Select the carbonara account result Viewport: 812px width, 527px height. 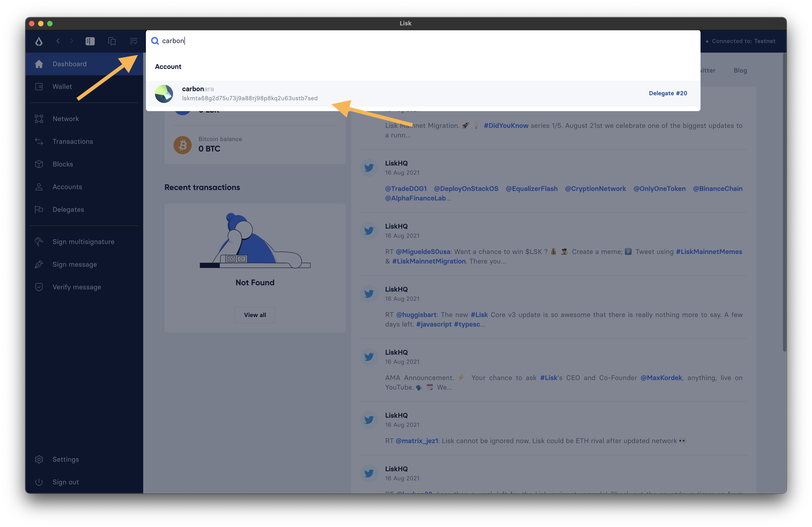(423, 94)
